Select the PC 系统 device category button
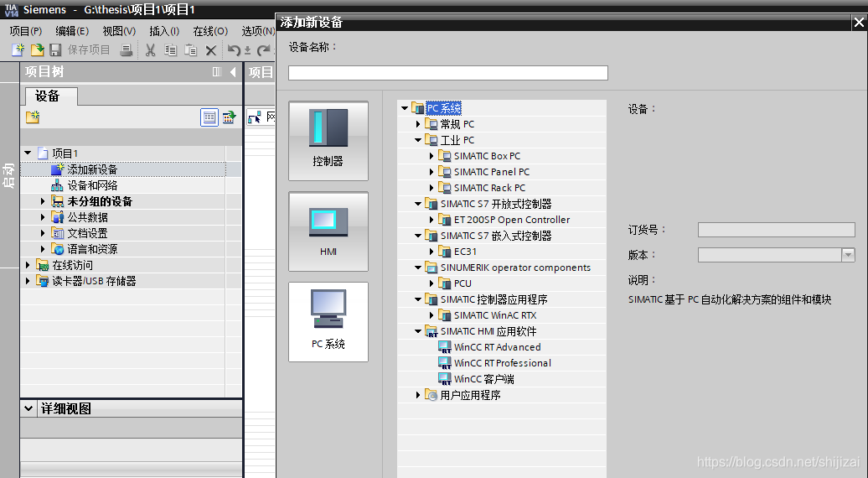The width and height of the screenshot is (868, 478). click(x=328, y=322)
